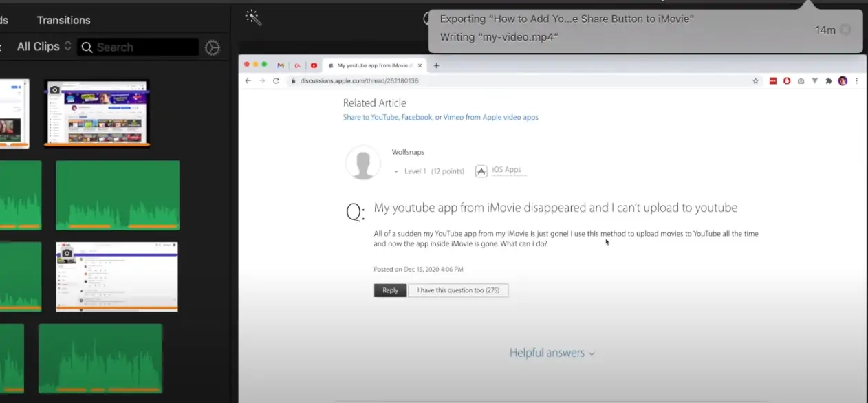868x403 pixels.
Task: Click the browser reload icon
Action: (x=276, y=80)
